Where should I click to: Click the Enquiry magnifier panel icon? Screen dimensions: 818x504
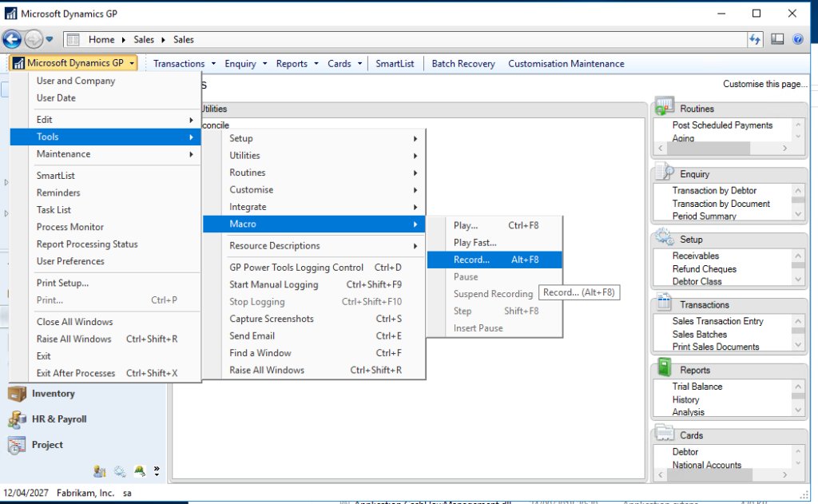pos(663,172)
